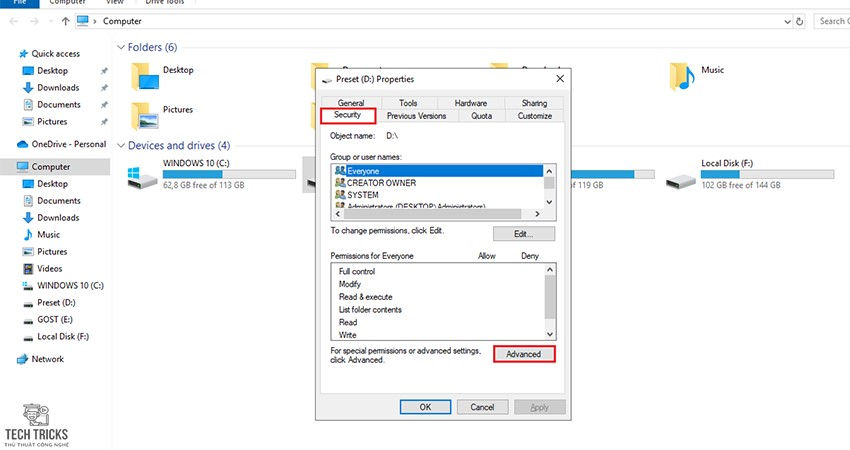Screen dimensions: 850x450
Task: Open the Desktop icon under Quick access
Action: [28, 71]
